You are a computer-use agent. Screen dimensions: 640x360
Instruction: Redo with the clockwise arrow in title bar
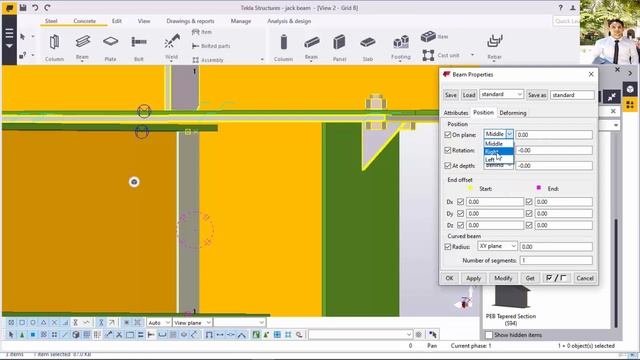click(47, 7)
